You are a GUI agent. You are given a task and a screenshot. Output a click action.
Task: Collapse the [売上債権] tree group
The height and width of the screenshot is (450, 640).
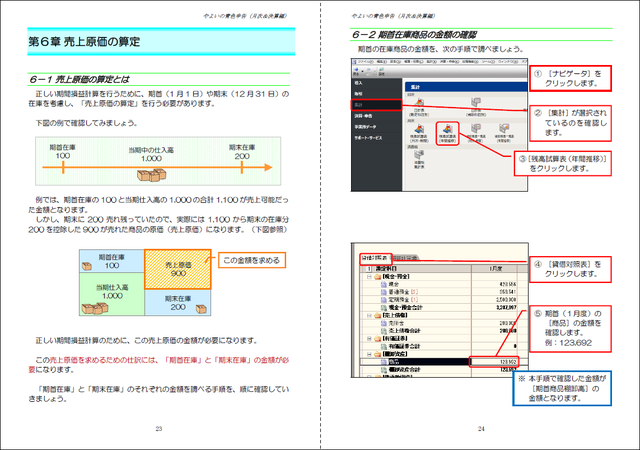pos(369,315)
